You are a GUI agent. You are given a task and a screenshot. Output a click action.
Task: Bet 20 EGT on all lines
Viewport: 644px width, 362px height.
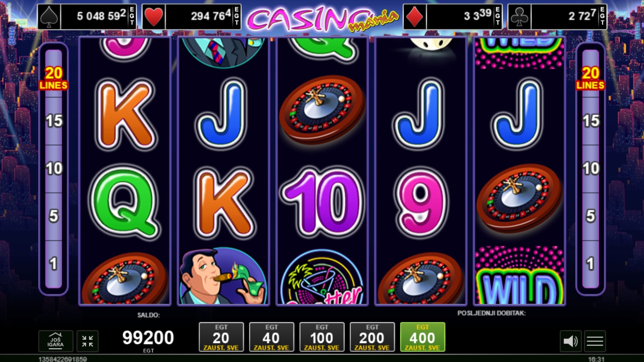221,337
